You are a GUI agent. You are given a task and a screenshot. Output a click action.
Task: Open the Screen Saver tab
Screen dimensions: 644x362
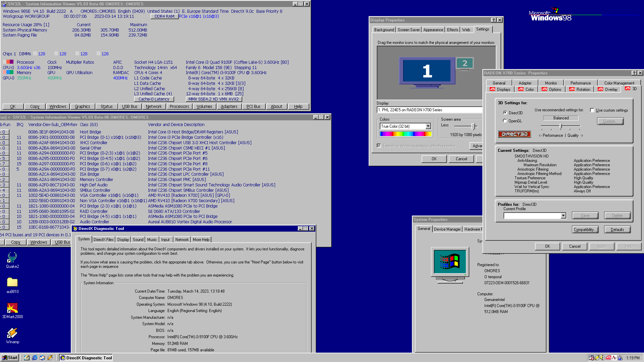pyautogui.click(x=409, y=30)
